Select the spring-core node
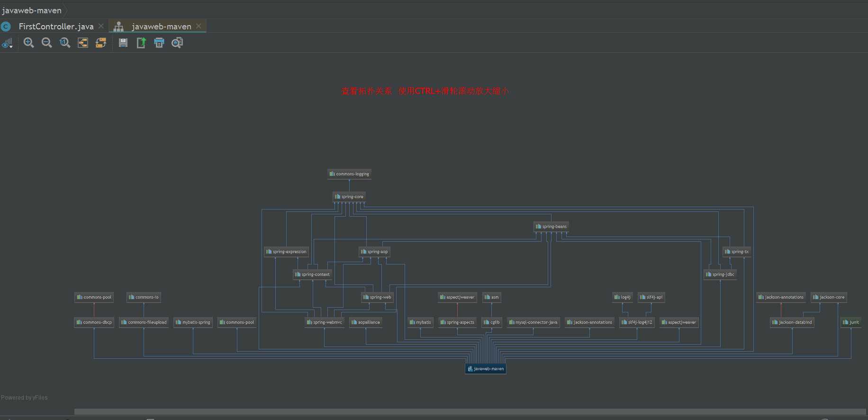This screenshot has height=420, width=868. point(349,197)
